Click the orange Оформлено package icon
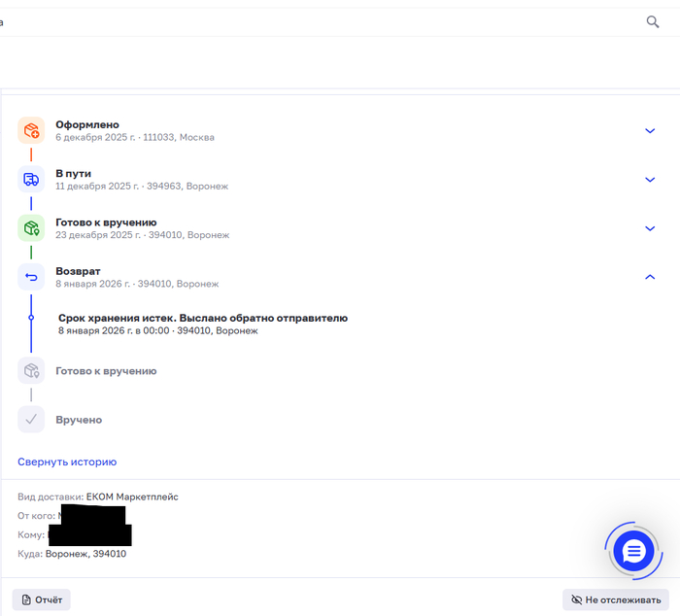This screenshot has height=616, width=680. [31, 130]
